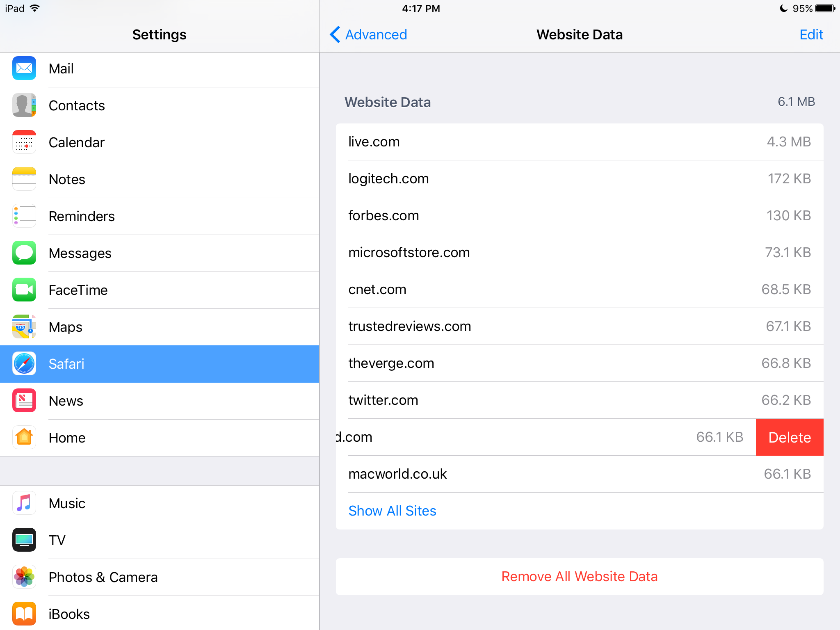Open FaceTime using its camera icon
Viewport: 840px width, 630px height.
coord(24,290)
